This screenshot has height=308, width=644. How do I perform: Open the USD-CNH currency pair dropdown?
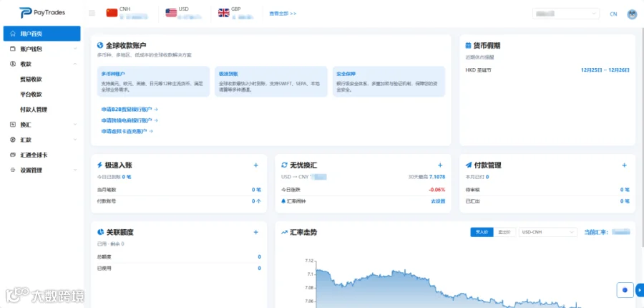[548, 232]
